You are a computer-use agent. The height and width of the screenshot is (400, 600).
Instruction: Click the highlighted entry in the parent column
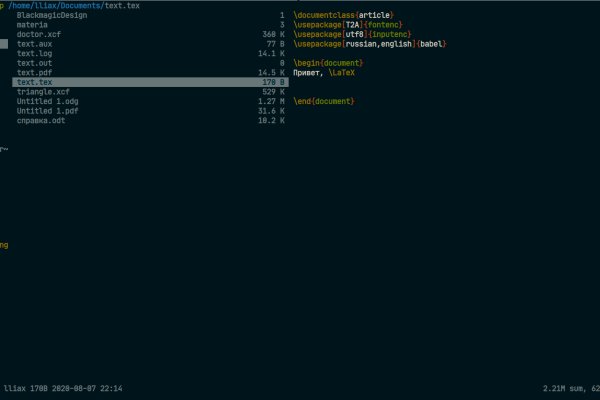4,44
